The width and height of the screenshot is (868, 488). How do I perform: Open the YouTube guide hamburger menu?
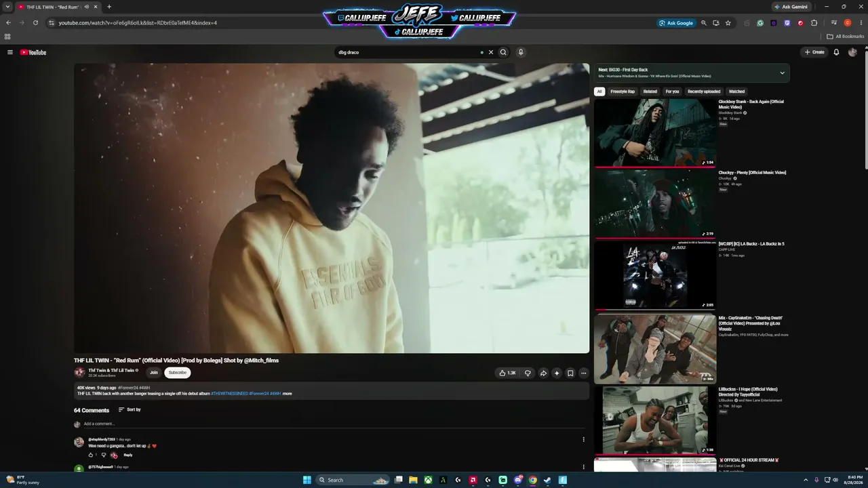point(10,52)
